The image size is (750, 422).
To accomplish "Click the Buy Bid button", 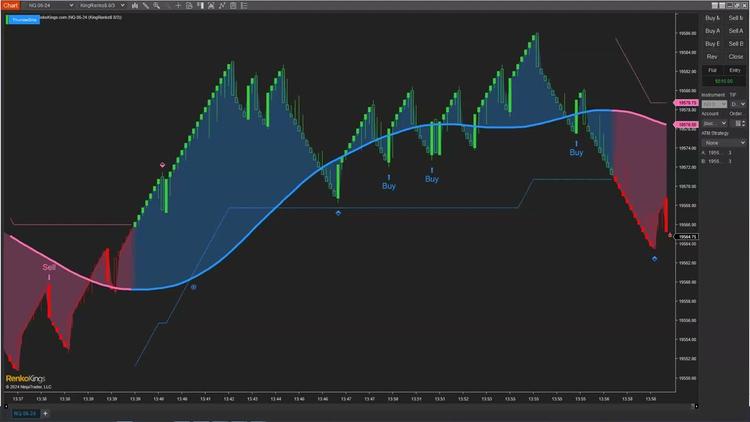I will pos(712,44).
